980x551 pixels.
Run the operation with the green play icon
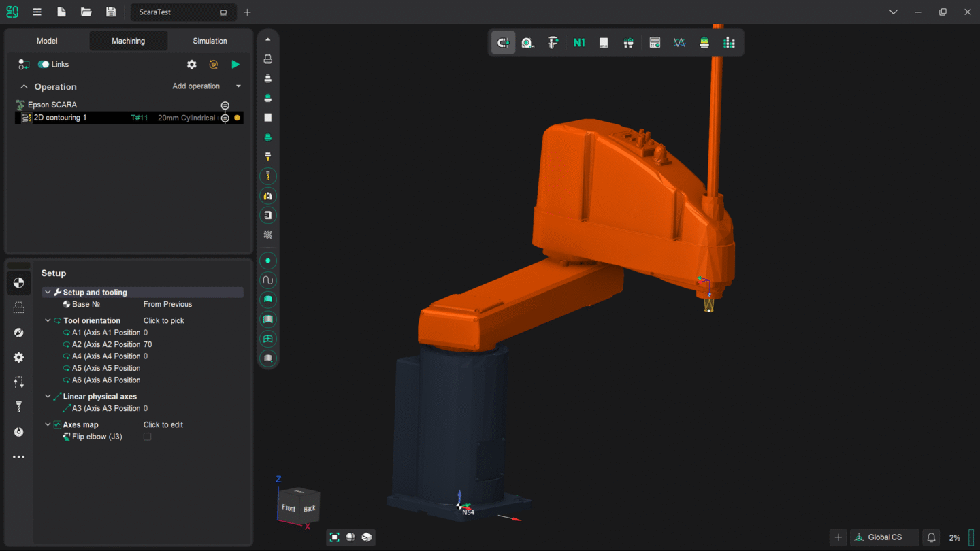(x=235, y=64)
